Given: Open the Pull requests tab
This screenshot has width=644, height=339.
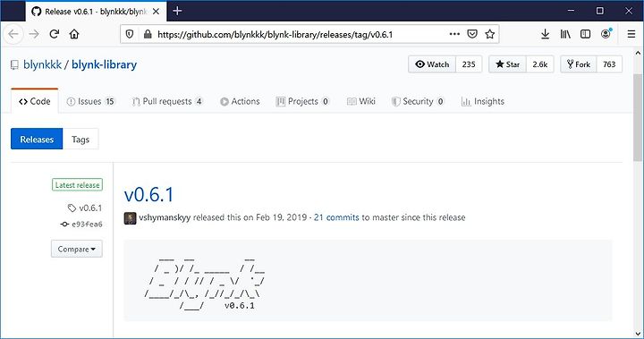Looking at the screenshot, I should click(167, 101).
